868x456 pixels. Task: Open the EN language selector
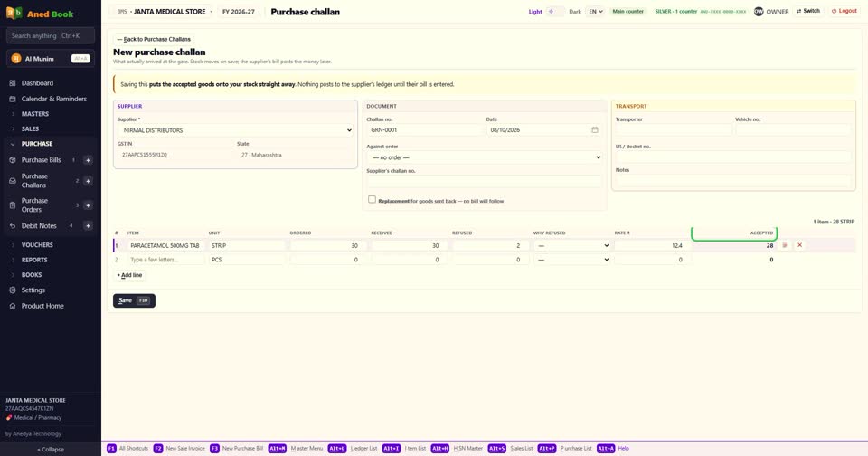pos(595,11)
